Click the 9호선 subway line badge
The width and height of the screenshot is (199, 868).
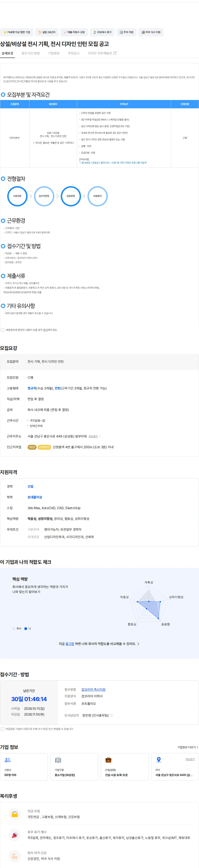click(32, 447)
